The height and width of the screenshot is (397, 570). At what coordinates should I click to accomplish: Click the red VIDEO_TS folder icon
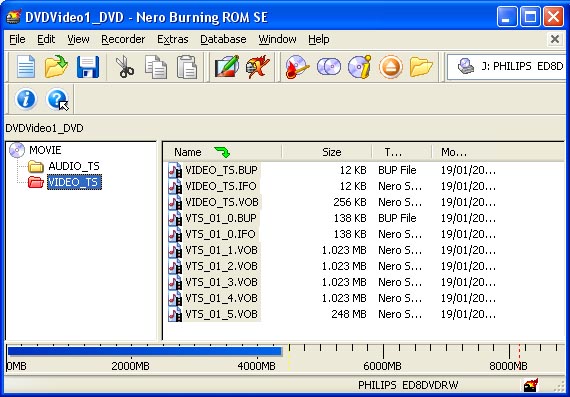(x=36, y=182)
